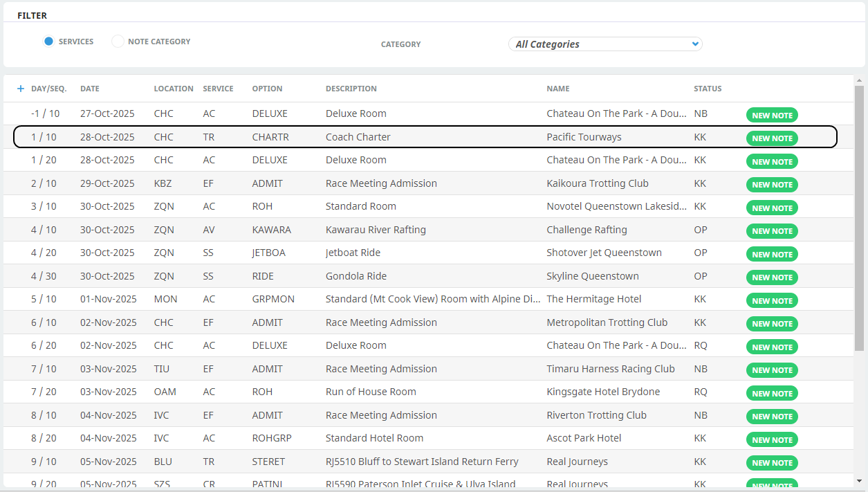The image size is (868, 492).
Task: Add new note for Kaikoura Trotting Club
Action: pos(772,185)
